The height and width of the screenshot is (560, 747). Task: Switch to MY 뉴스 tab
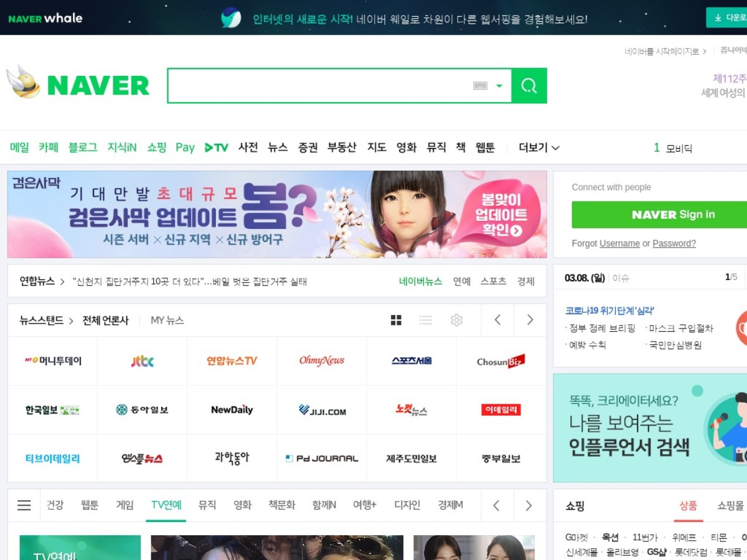tap(167, 320)
